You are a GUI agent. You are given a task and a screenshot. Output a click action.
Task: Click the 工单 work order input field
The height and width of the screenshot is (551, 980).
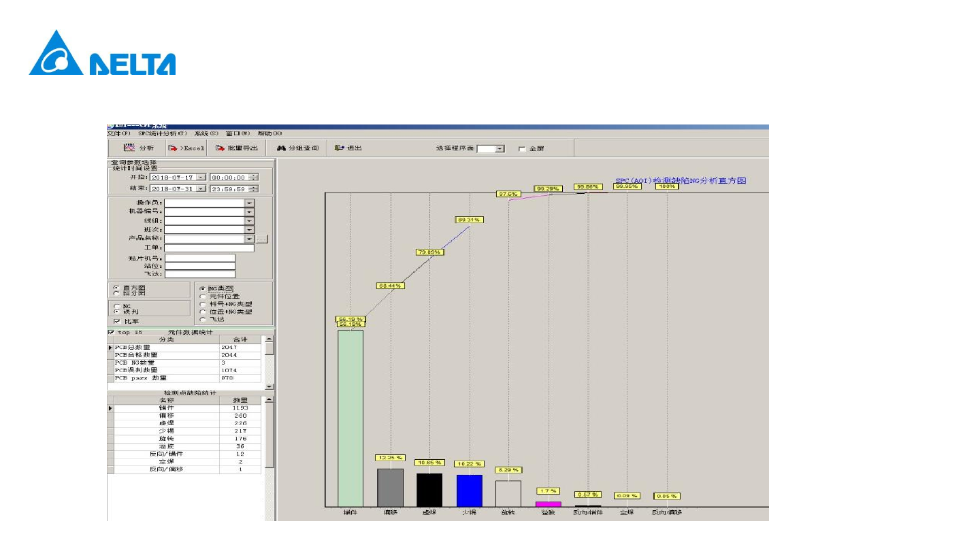click(x=209, y=248)
